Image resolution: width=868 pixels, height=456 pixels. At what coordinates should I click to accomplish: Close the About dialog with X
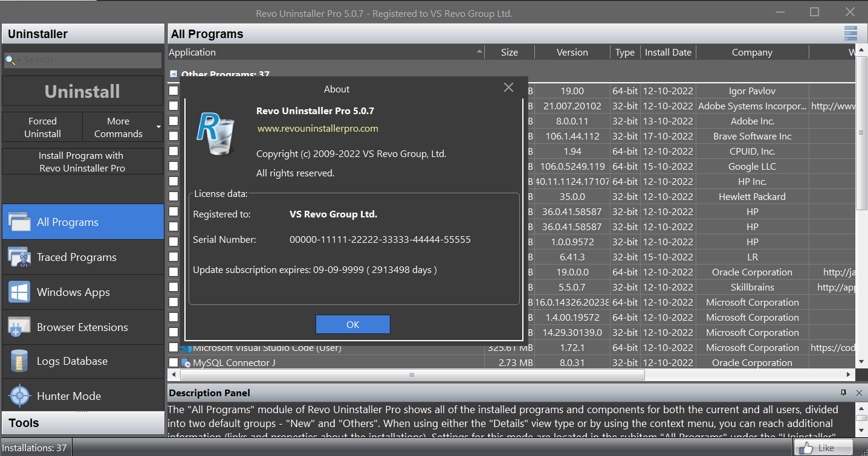[x=508, y=88]
